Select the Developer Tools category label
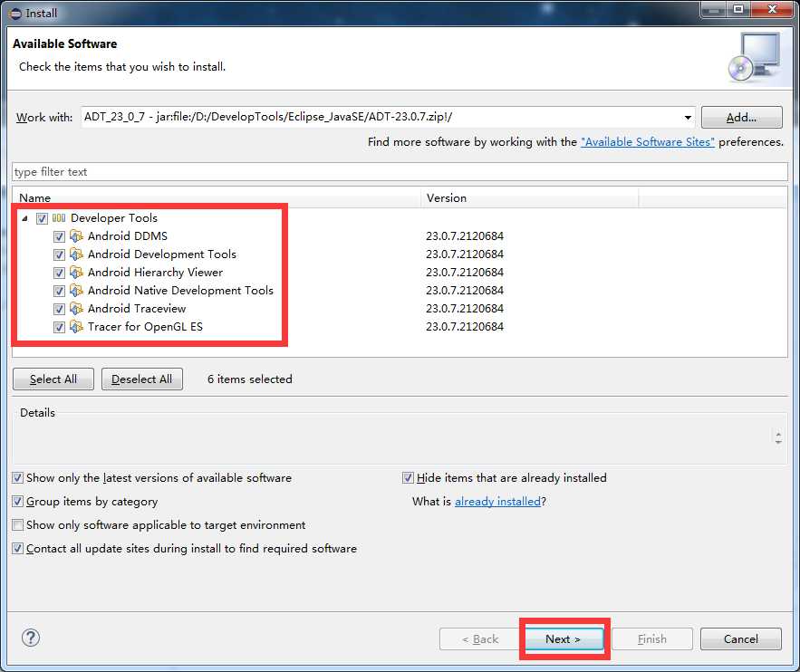 tap(114, 217)
